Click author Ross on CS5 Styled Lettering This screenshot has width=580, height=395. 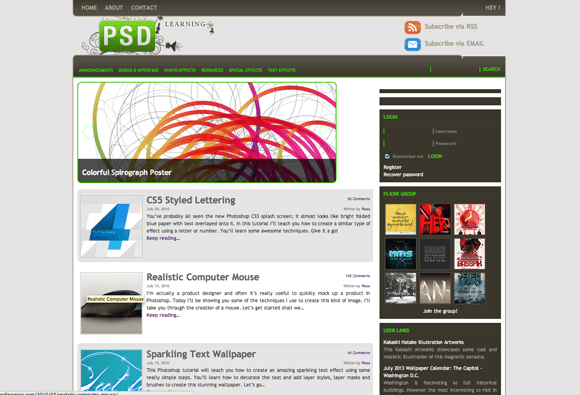pos(366,209)
